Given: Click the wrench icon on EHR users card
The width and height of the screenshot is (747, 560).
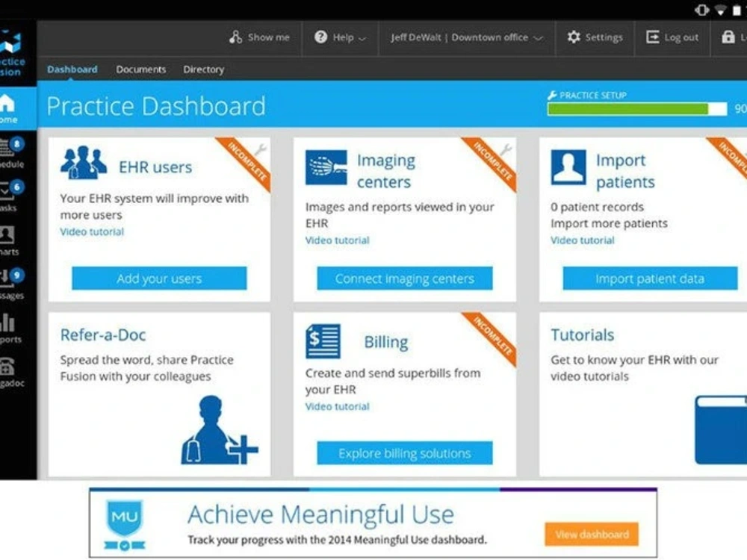Looking at the screenshot, I should click(x=260, y=150).
